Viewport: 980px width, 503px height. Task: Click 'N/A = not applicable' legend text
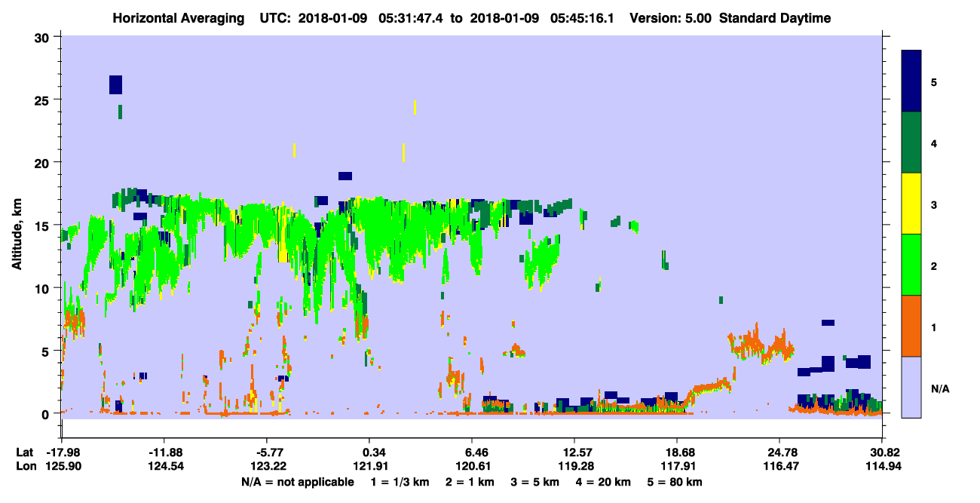click(297, 482)
